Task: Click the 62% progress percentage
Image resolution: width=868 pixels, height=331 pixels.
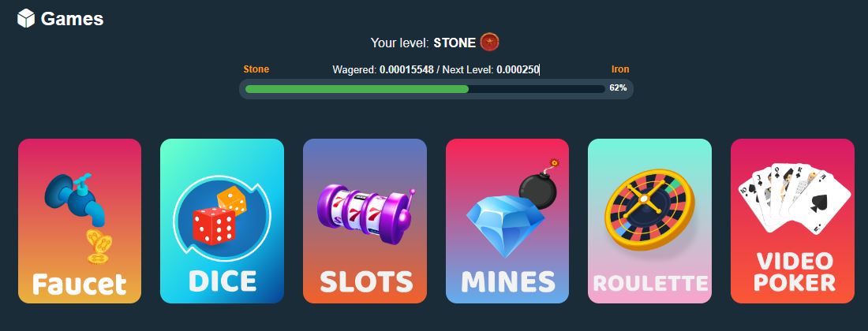Action: [x=618, y=87]
